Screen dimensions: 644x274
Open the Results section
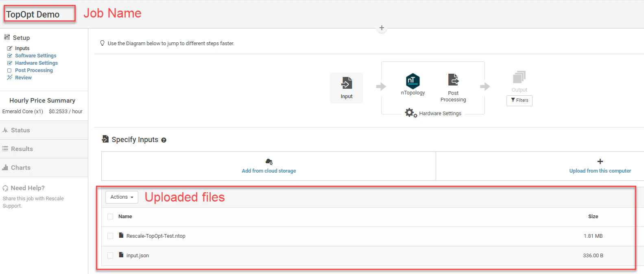click(44, 149)
